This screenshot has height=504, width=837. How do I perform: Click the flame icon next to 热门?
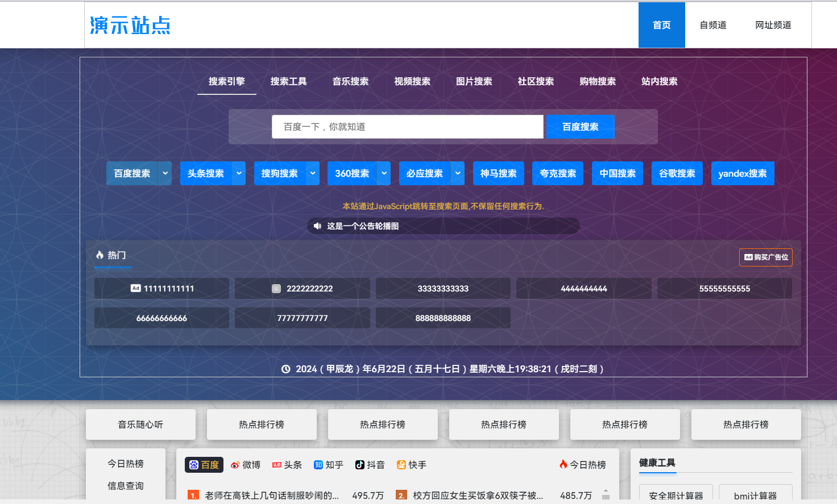[100, 255]
